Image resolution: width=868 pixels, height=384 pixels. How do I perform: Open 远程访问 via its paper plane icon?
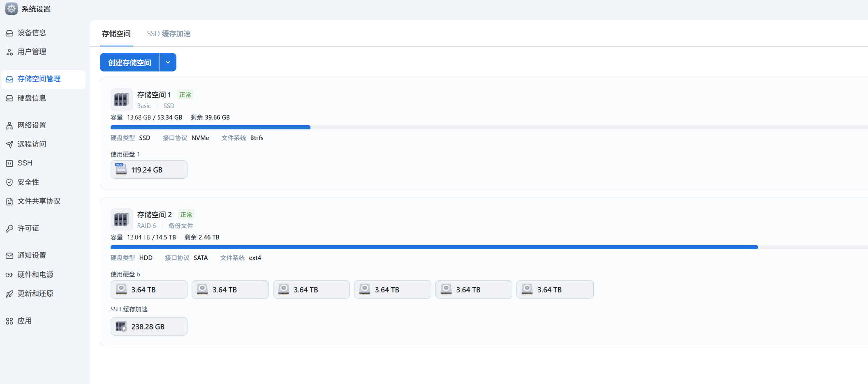[x=9, y=144]
